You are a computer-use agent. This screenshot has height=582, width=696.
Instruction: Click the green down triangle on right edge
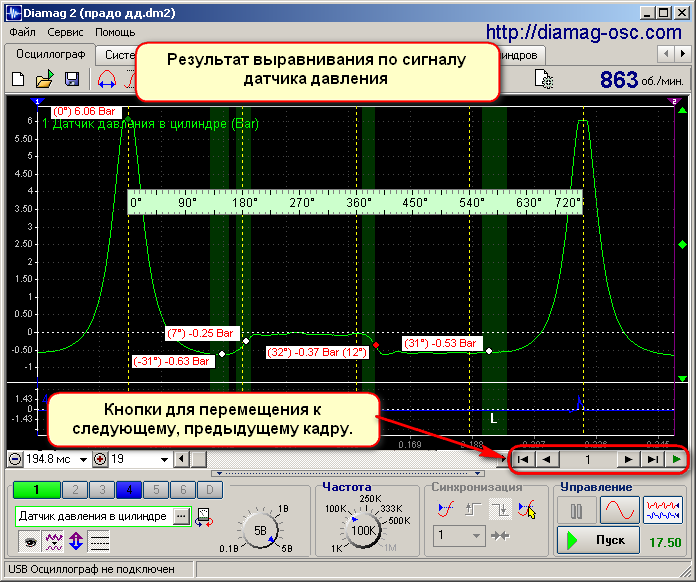coord(683,379)
